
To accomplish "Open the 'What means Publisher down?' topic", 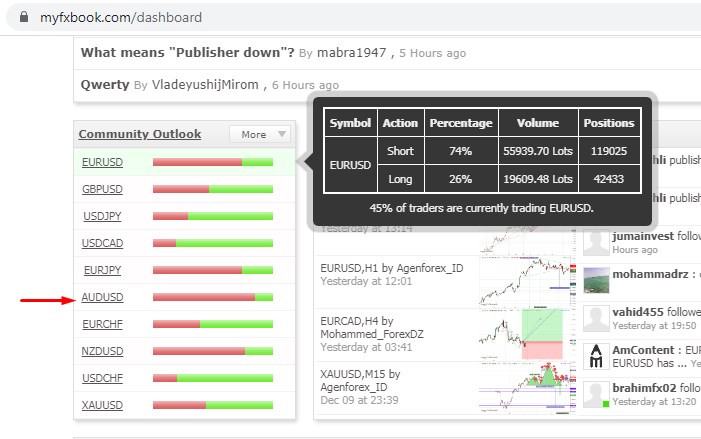I will point(187,52).
